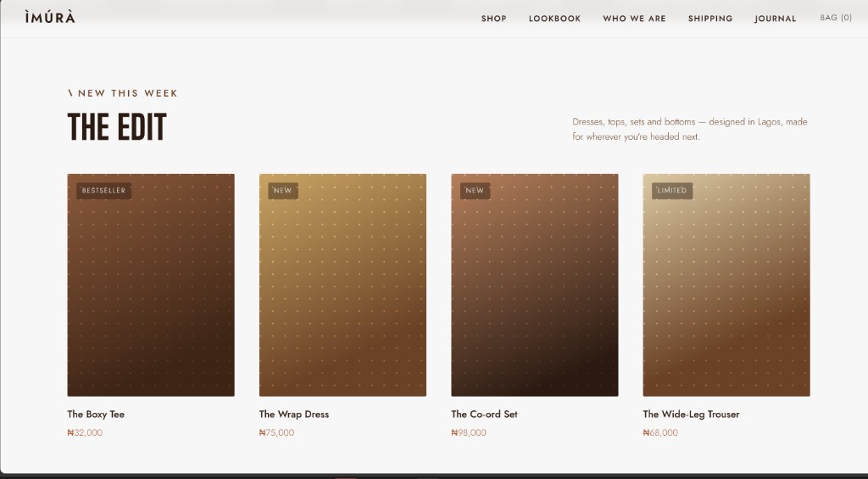View the Shipping page

point(710,19)
